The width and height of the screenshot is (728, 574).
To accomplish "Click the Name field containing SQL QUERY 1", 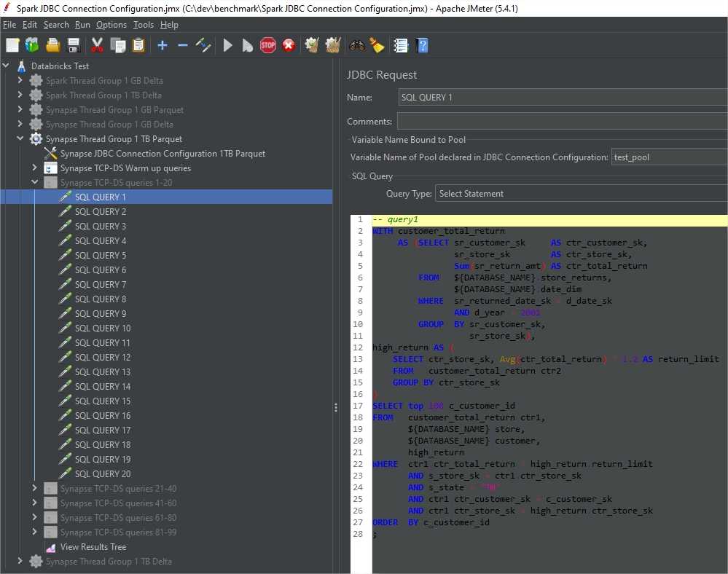I will (x=563, y=98).
